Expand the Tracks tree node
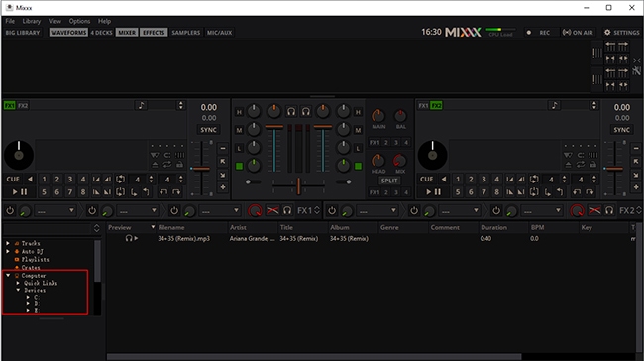644x361 pixels. [8, 243]
